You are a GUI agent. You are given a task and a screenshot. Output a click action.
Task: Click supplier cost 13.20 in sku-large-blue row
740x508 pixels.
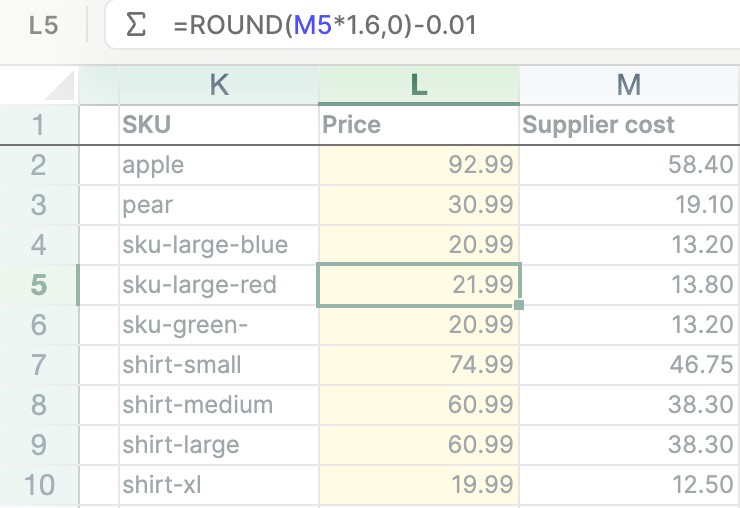(630, 245)
